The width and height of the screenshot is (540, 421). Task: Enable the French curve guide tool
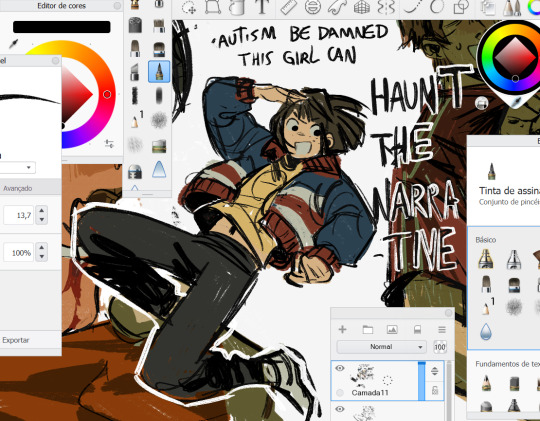click(x=337, y=7)
